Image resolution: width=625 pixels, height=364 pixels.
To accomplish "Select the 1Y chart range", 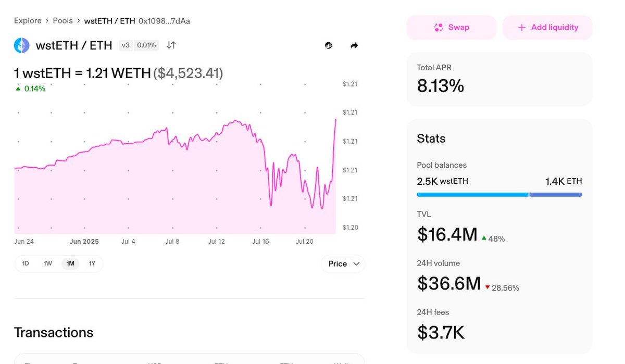I will pyautogui.click(x=92, y=263).
